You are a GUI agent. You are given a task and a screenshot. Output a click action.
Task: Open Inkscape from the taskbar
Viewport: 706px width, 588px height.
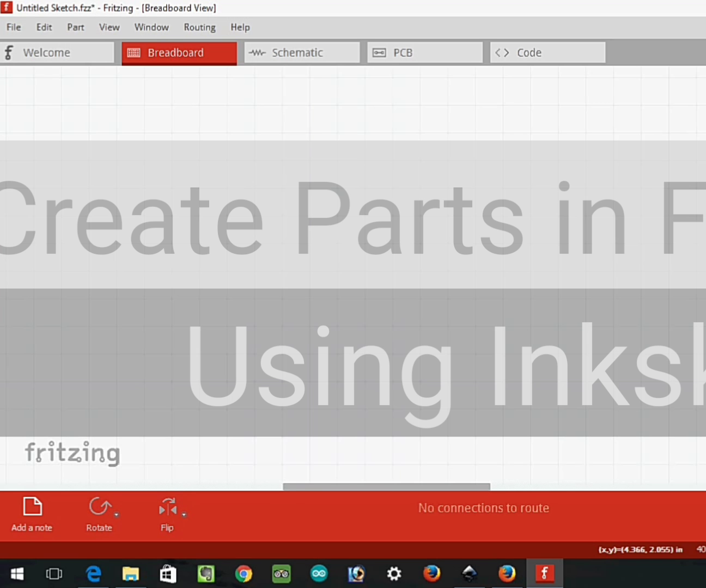click(470, 573)
